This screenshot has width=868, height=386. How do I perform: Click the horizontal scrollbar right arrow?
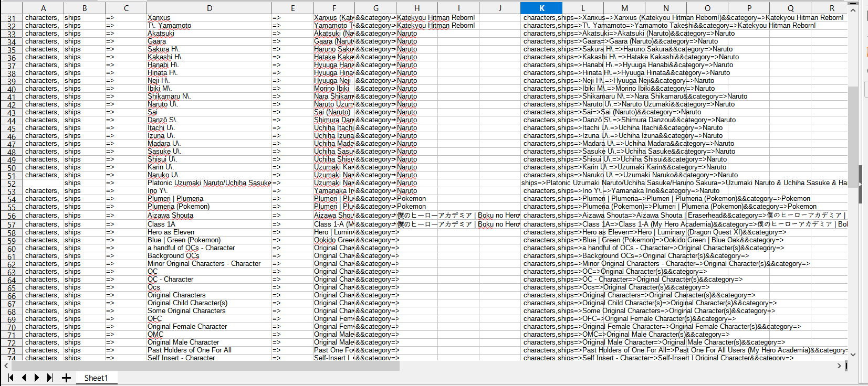[x=839, y=366]
